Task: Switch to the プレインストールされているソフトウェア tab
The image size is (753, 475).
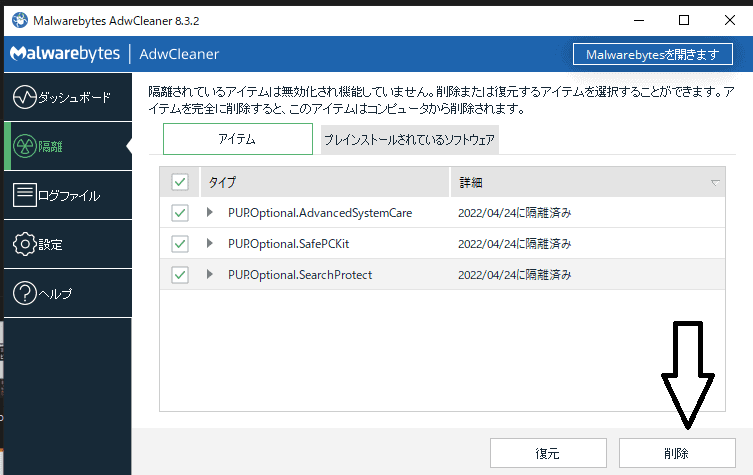Action: (x=410, y=140)
